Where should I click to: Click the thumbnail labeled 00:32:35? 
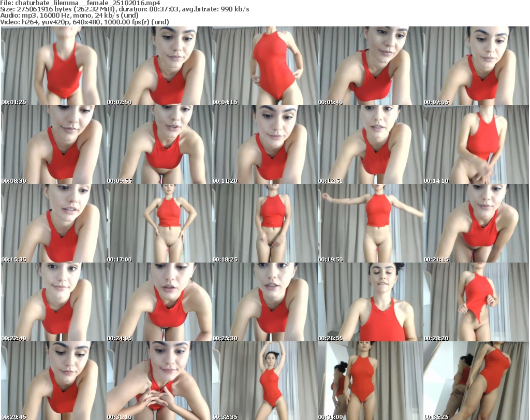[x=265, y=381]
